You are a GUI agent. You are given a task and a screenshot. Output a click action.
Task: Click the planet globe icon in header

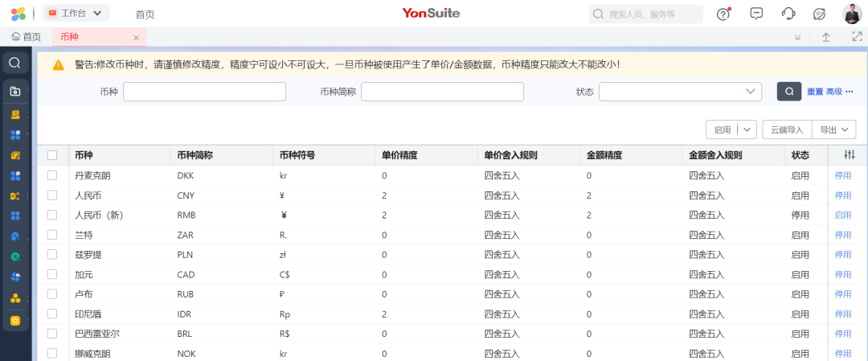pos(819,14)
